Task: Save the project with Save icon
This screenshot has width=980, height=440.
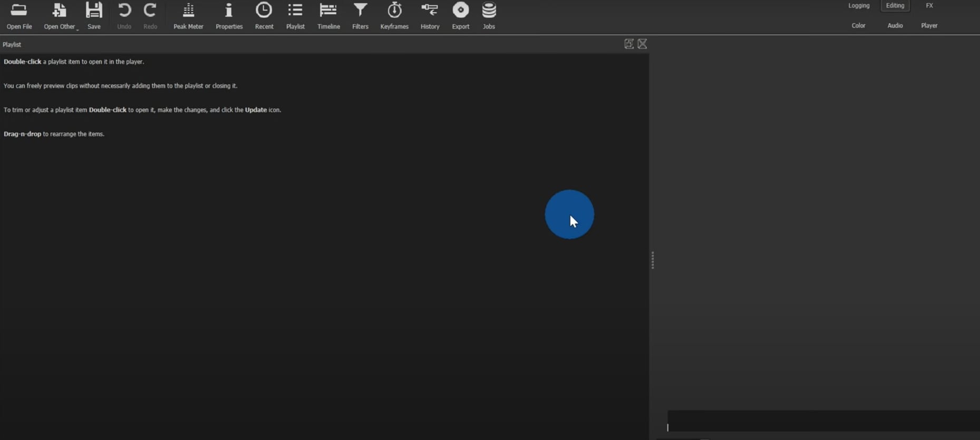Action: tap(94, 15)
